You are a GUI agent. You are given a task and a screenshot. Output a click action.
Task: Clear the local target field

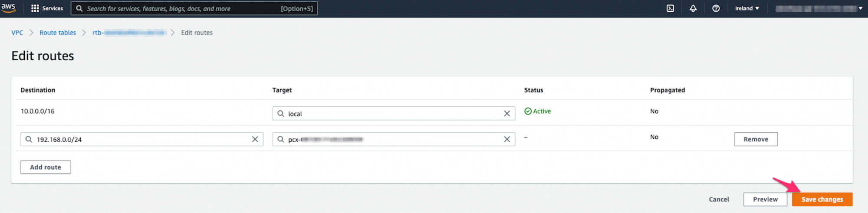coord(506,114)
